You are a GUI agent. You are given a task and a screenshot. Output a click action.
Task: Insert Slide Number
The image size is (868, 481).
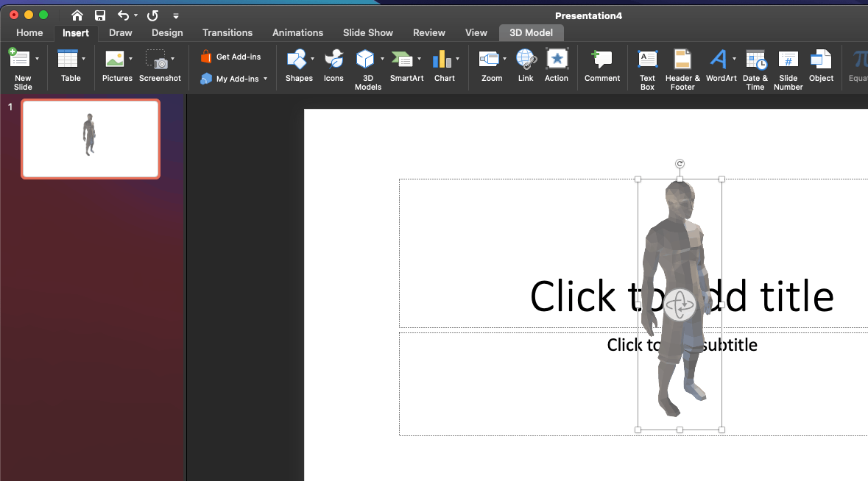click(788, 69)
